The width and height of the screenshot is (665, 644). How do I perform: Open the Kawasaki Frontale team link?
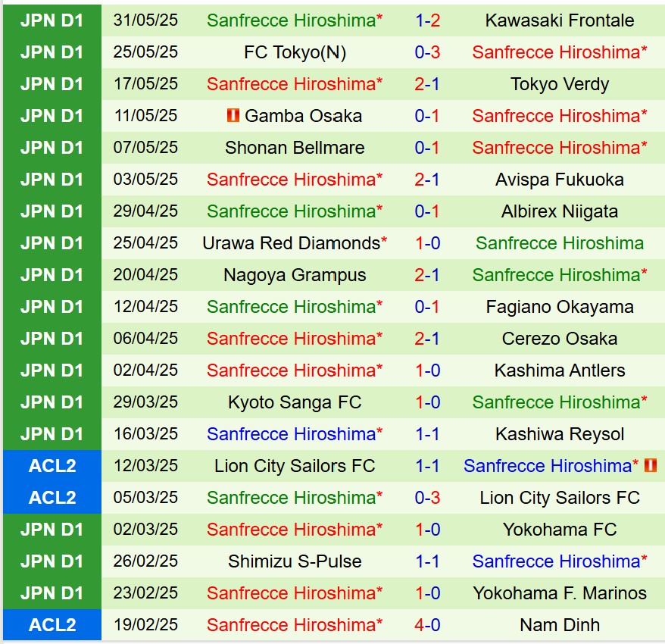(x=560, y=20)
